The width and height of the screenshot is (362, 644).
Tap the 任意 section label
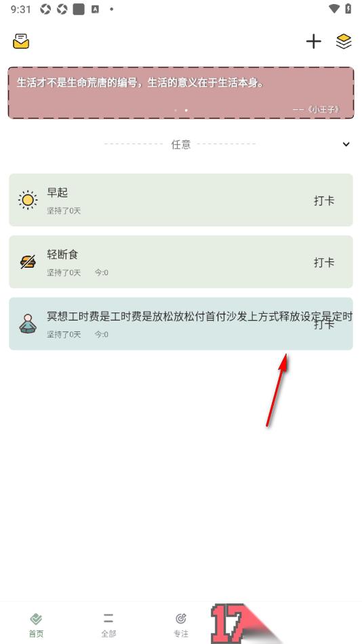pyautogui.click(x=181, y=144)
